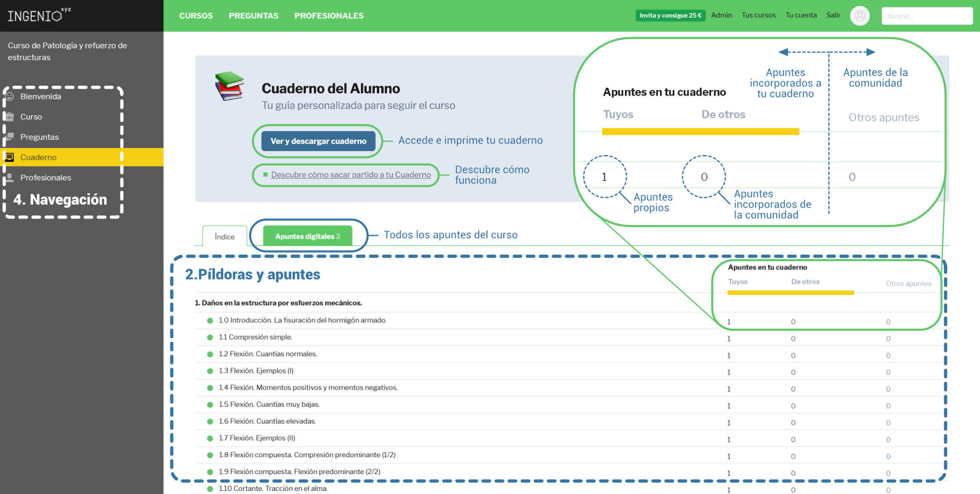The height and width of the screenshot is (494, 980).
Task: Click green dot beside 1.8 Flexión compuesta
Action: click(210, 455)
